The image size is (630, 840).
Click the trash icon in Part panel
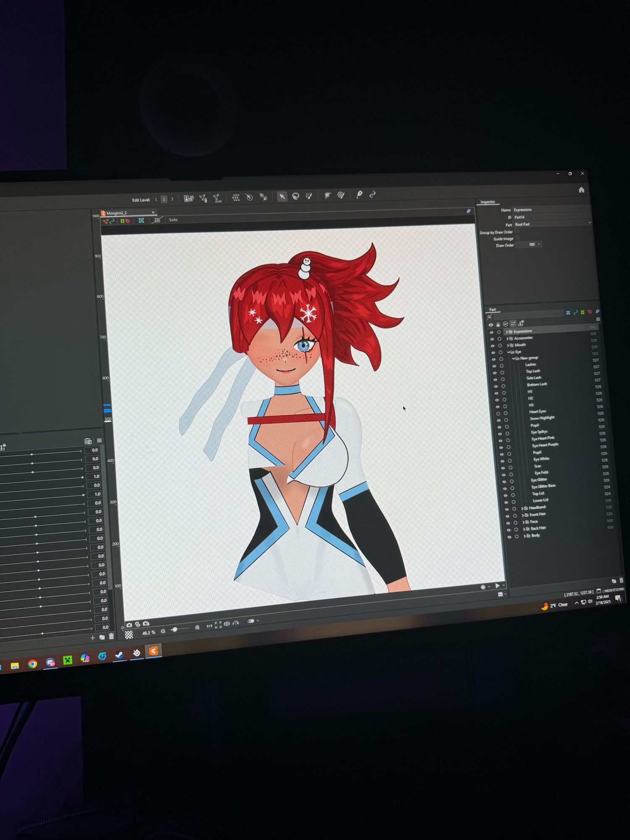pos(621,580)
